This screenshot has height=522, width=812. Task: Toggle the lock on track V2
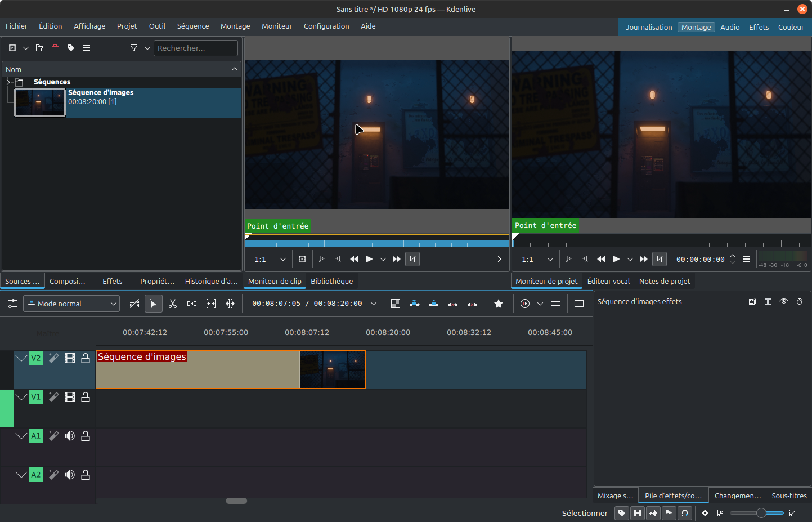pos(86,358)
